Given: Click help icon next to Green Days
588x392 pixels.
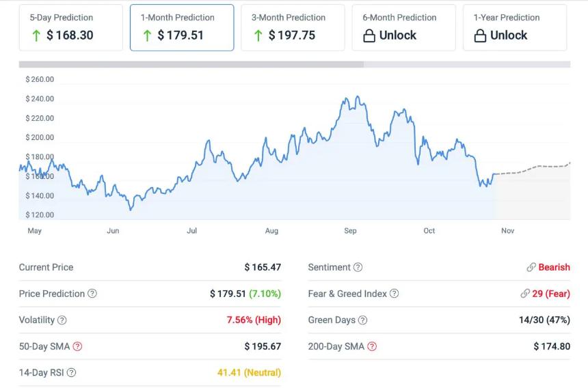Looking at the screenshot, I should pyautogui.click(x=362, y=320).
